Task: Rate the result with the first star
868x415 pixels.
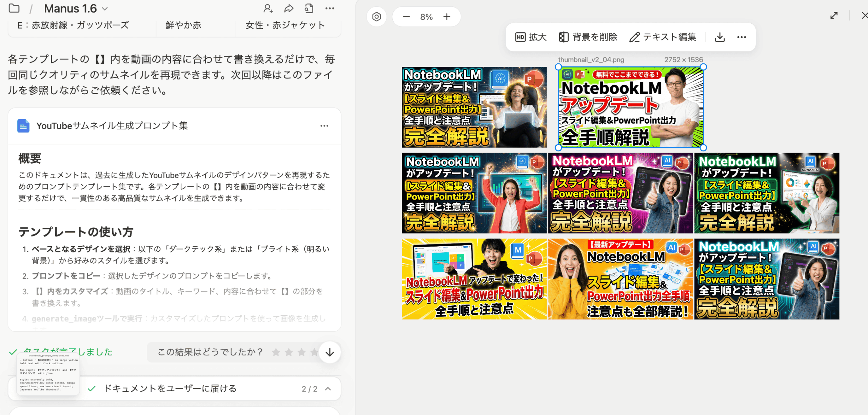Action: point(276,352)
